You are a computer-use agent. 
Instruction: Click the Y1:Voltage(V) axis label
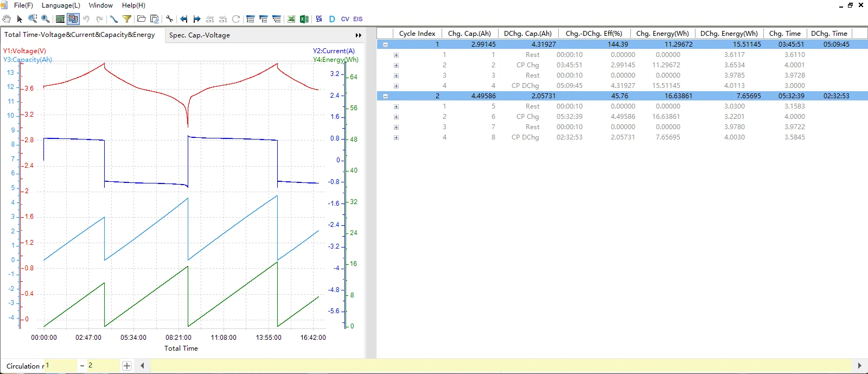pyautogui.click(x=24, y=51)
